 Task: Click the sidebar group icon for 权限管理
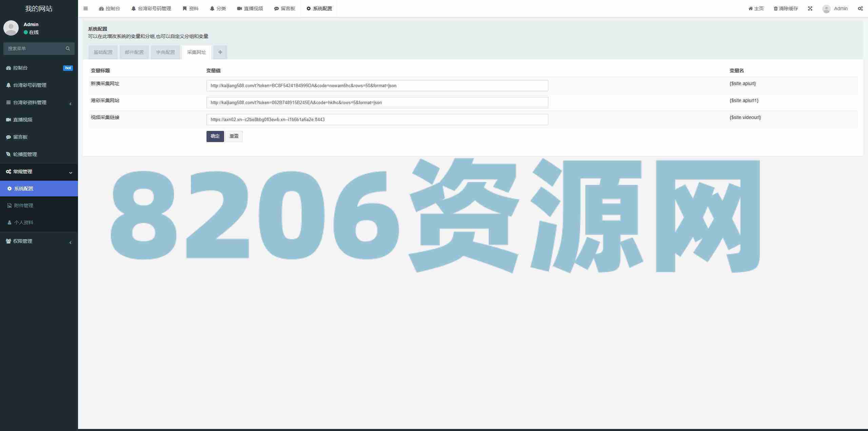8,241
